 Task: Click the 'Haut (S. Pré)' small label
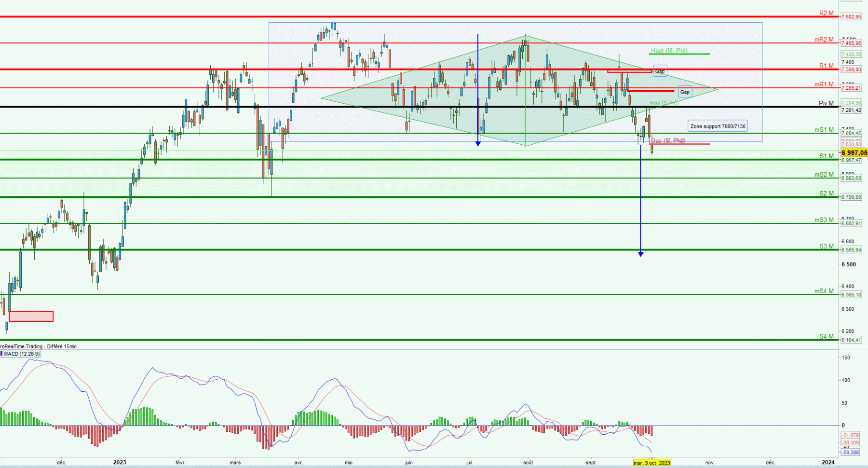664,103
